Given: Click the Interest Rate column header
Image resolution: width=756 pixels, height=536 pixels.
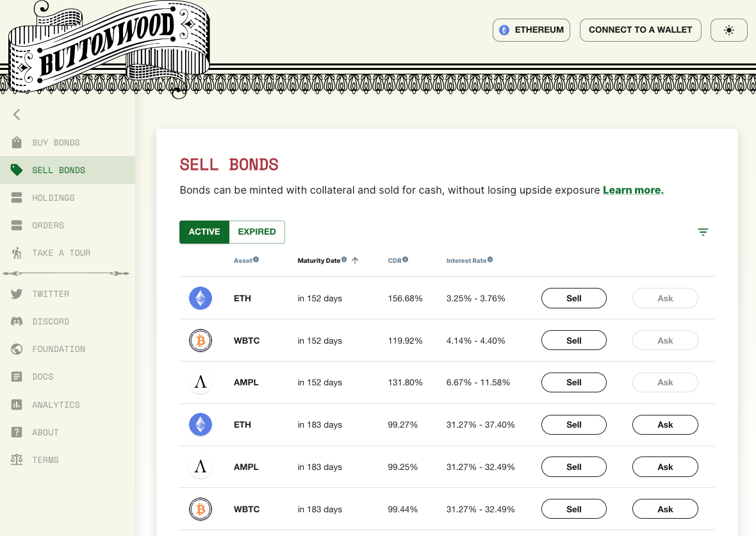Looking at the screenshot, I should [466, 260].
